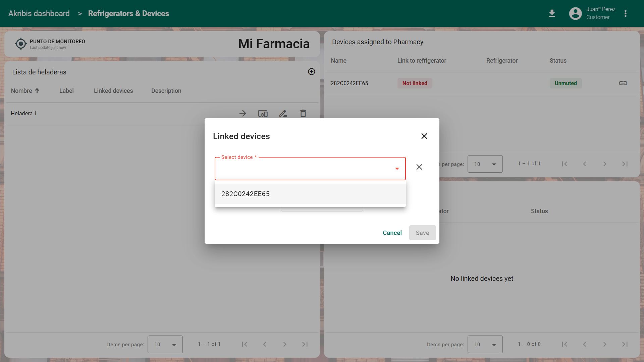
Task: Open items per page dropdown in linked devices panel
Action: pyautogui.click(x=485, y=344)
